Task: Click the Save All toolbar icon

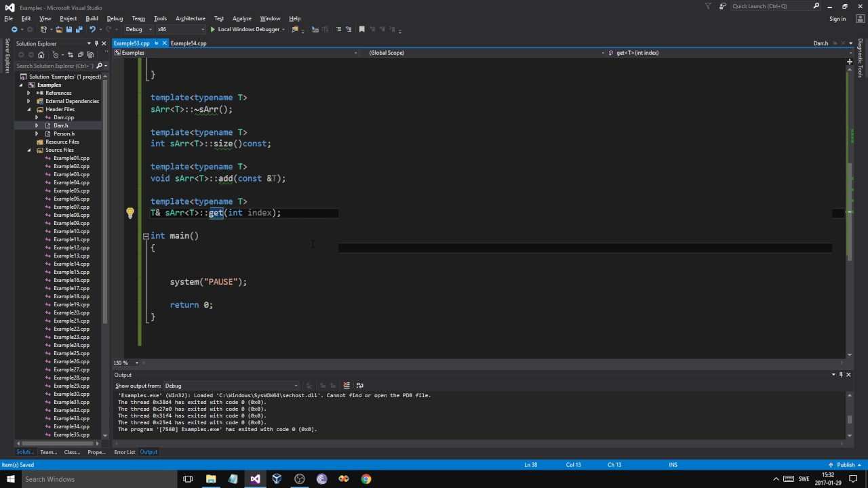Action: (79, 30)
